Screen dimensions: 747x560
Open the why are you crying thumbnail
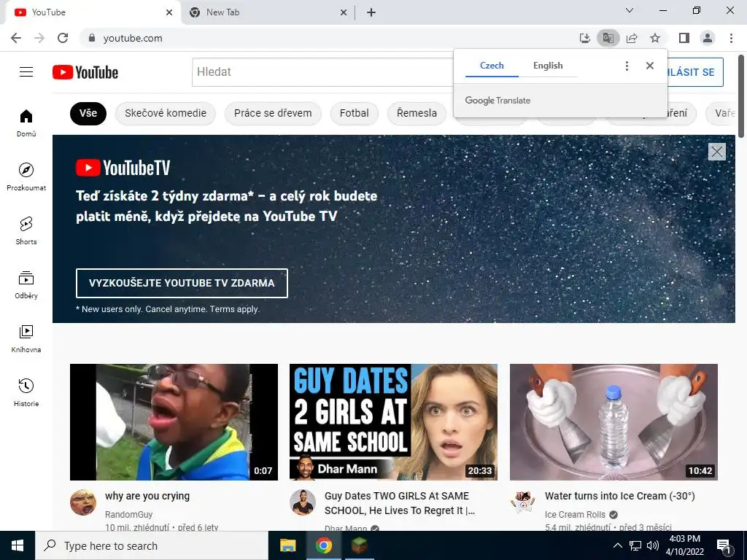point(174,422)
